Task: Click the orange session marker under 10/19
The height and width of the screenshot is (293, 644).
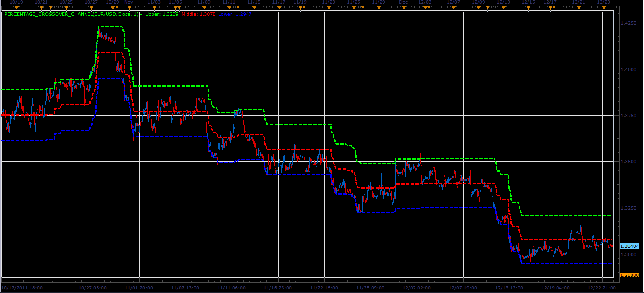Action: [x=17, y=8]
